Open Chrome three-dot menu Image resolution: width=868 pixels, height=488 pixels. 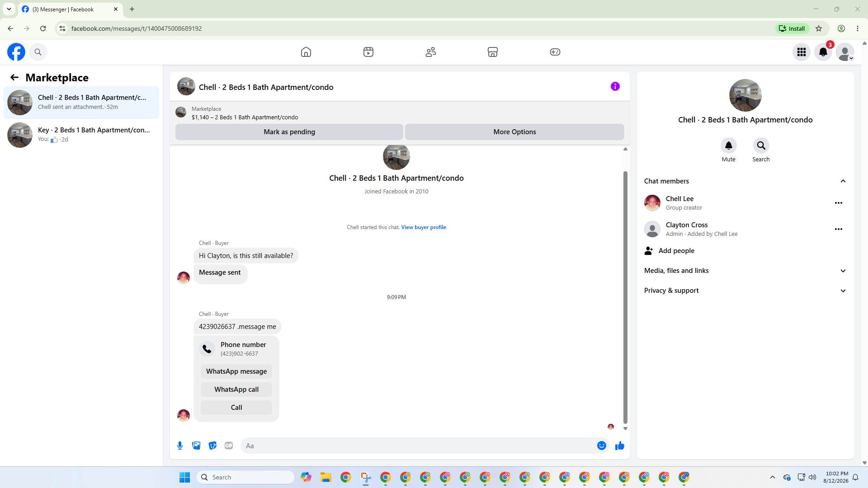(858, 28)
